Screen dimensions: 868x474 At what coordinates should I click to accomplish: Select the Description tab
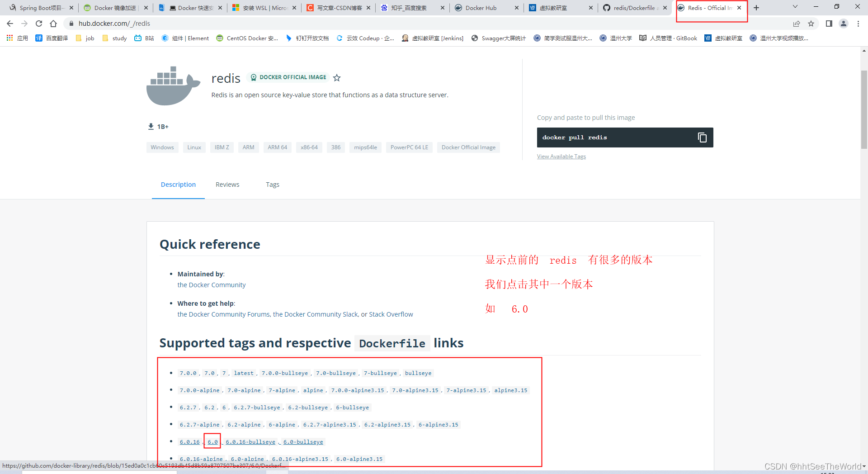point(178,185)
